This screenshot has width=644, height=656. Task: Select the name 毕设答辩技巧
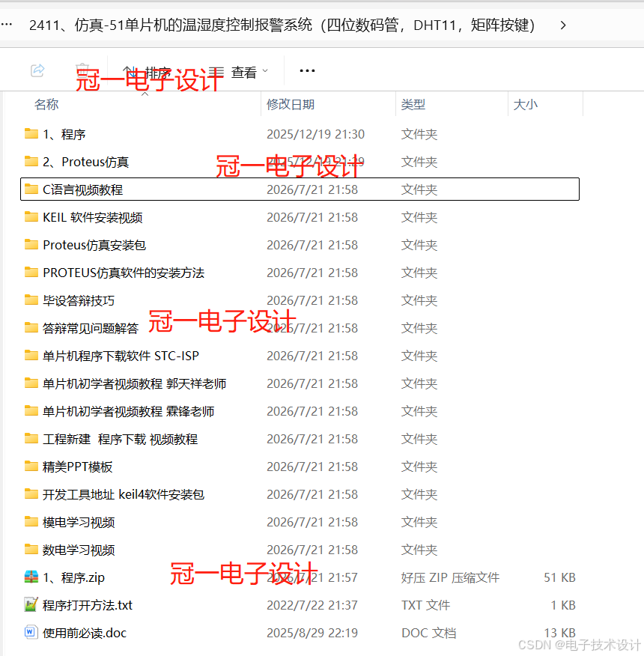[x=78, y=300]
